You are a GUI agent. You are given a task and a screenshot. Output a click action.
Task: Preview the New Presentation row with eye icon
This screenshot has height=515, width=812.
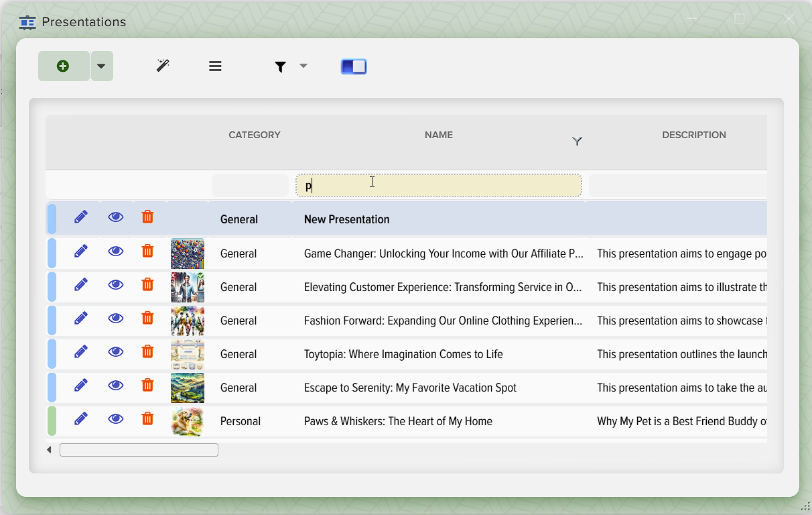(x=116, y=217)
